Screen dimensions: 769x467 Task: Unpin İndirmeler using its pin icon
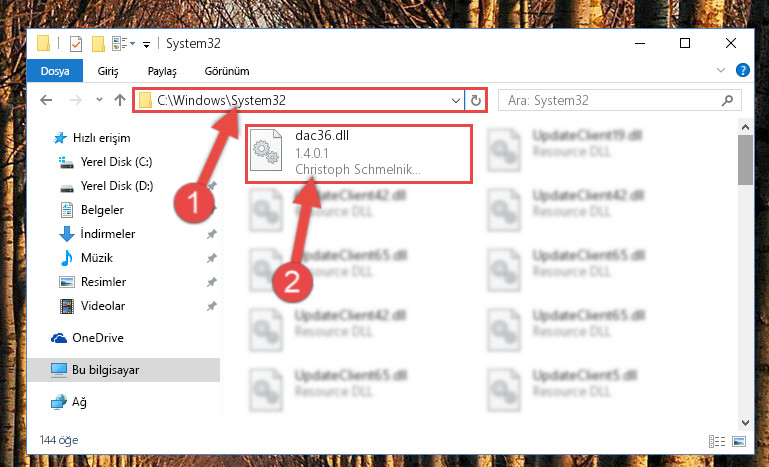[211, 234]
